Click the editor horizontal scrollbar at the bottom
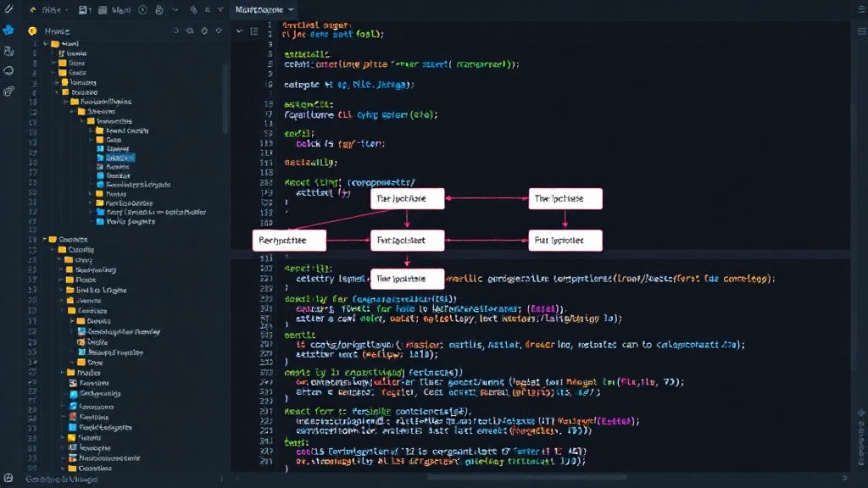The width and height of the screenshot is (868, 488). pos(526,477)
